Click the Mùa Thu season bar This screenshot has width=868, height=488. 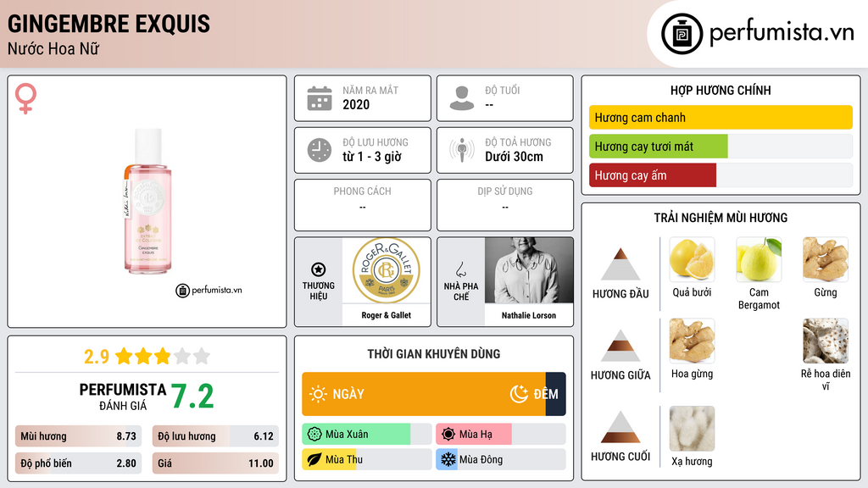[x=366, y=460]
